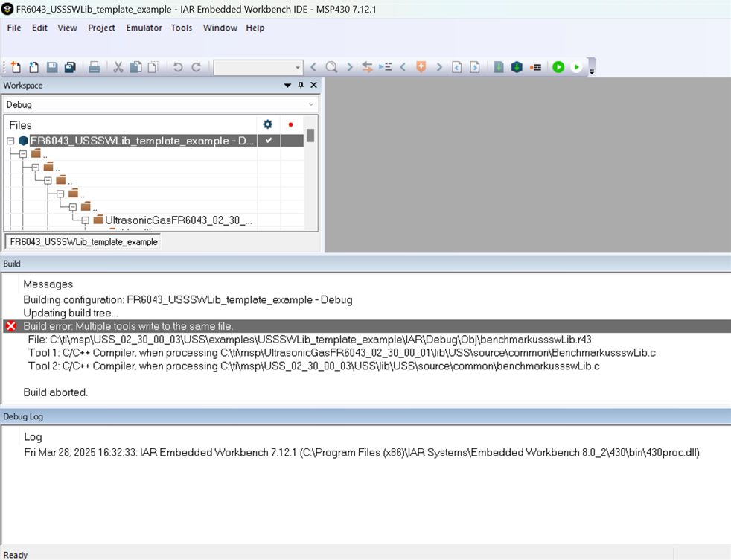Viewport: 731px width, 560px height.
Task: Click the Go To line icon
Action: point(385,67)
